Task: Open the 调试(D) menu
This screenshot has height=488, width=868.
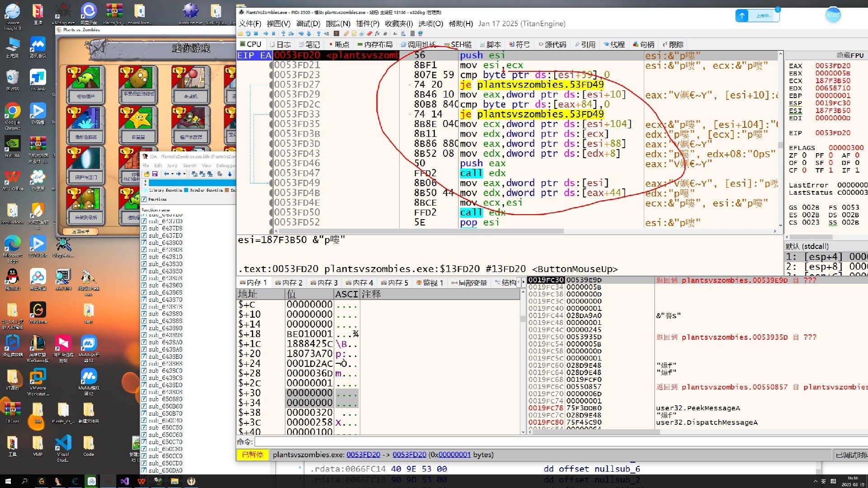Action: pyautogui.click(x=308, y=23)
